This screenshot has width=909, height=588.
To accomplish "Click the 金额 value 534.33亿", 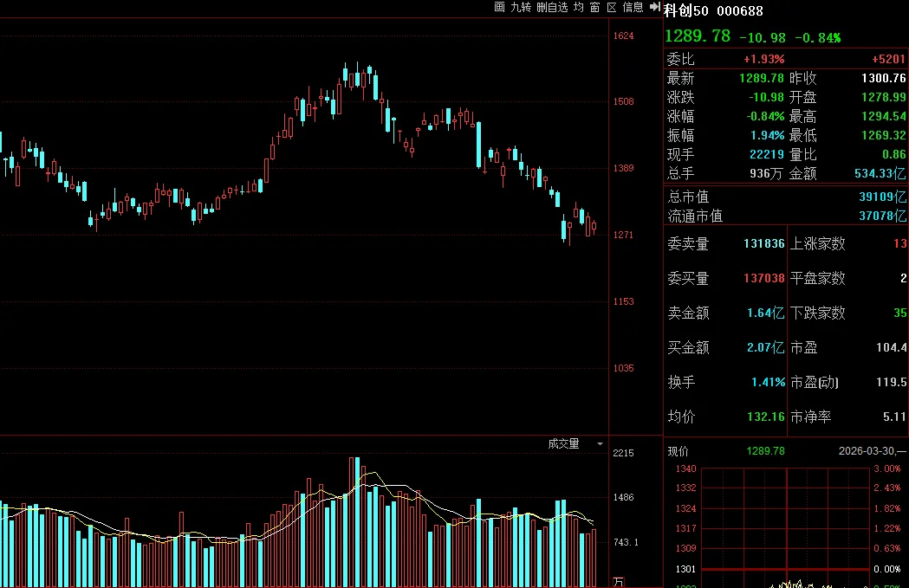I will 880,174.
